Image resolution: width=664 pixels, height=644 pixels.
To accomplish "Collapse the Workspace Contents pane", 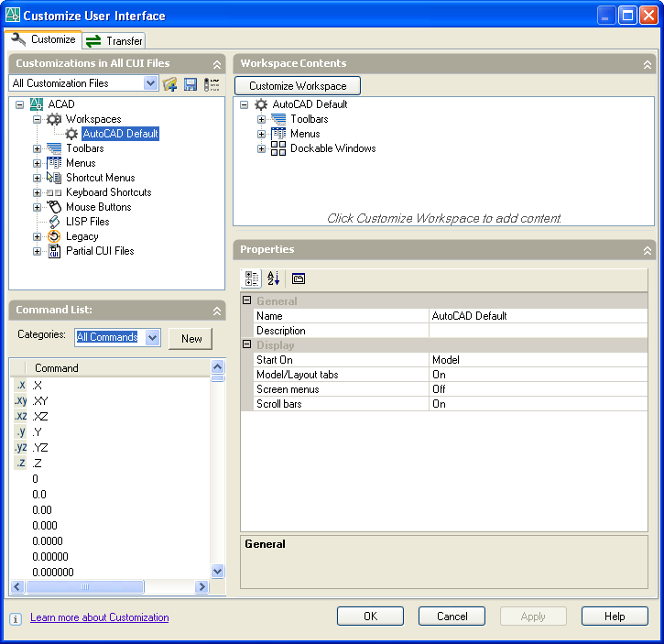I will coord(648,64).
